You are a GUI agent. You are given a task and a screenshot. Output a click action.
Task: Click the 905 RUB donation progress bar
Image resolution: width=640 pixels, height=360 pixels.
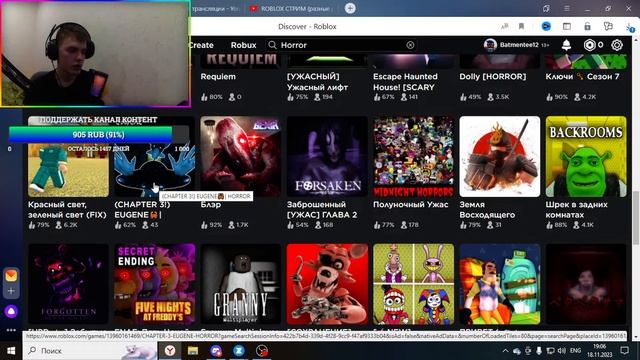[99, 134]
